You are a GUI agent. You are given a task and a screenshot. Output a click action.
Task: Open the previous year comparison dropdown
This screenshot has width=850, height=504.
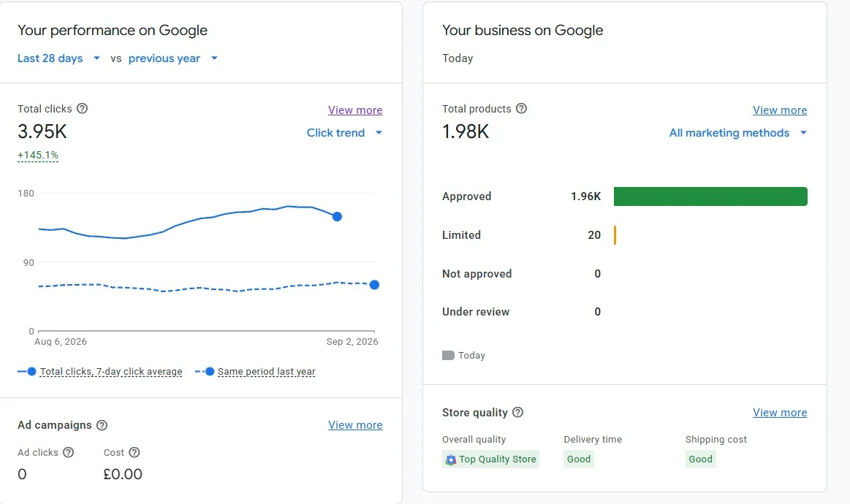[x=173, y=58]
